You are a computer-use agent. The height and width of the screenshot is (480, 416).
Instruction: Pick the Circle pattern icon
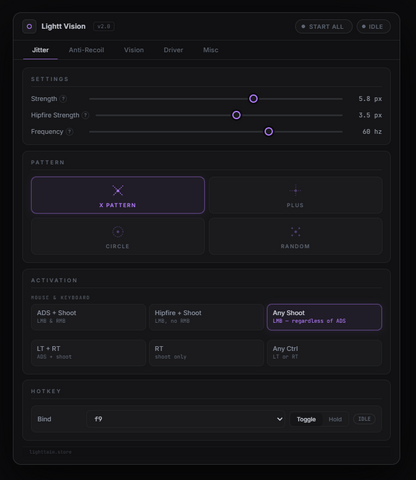point(118,231)
